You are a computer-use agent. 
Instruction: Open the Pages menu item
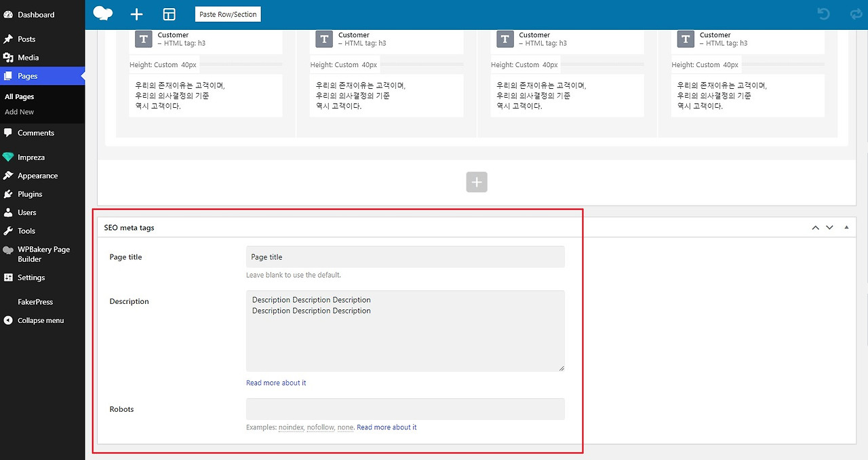point(42,76)
